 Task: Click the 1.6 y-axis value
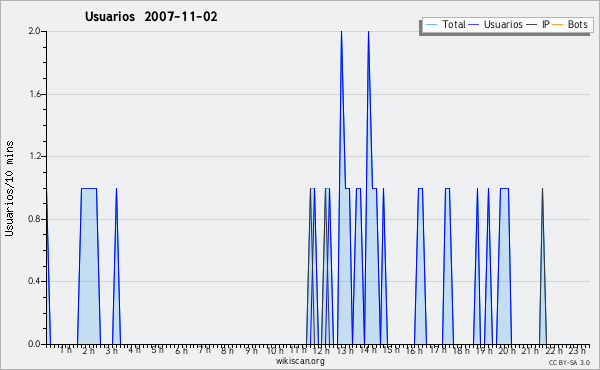coord(34,94)
